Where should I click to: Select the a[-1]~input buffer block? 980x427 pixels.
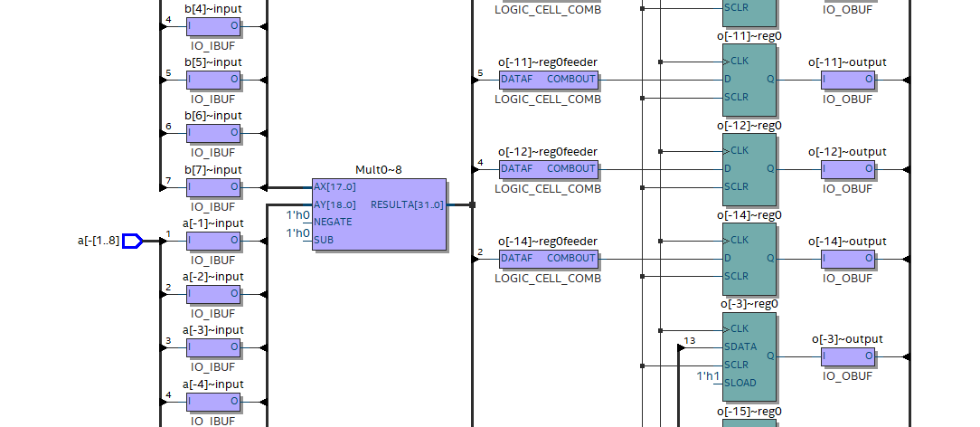pos(213,241)
